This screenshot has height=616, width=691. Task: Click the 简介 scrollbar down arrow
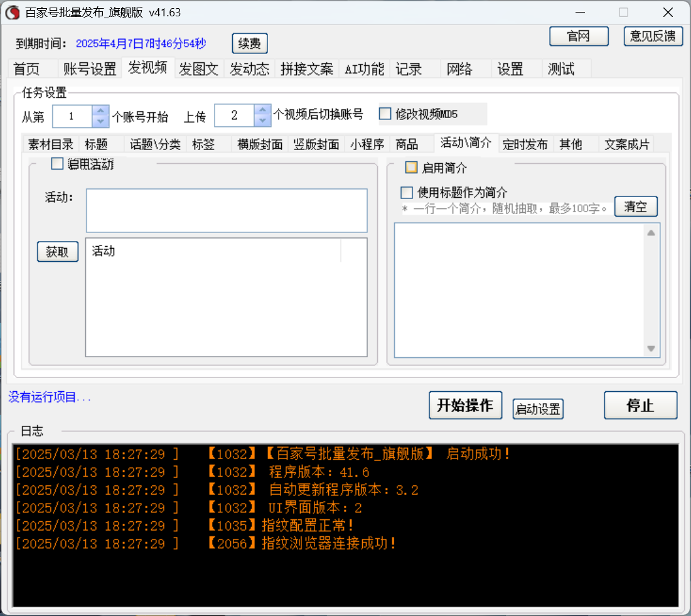coord(651,349)
